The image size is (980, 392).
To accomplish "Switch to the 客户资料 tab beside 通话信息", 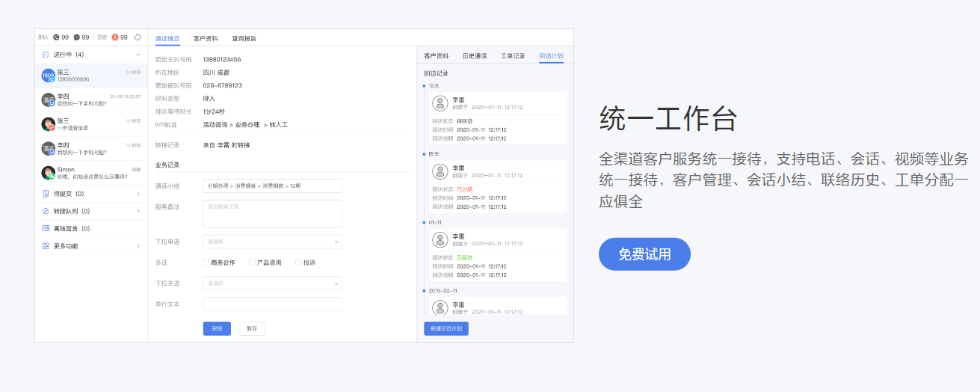I will point(206,38).
